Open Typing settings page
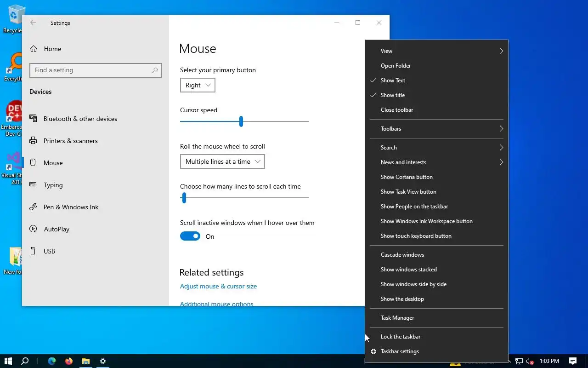588x368 pixels. [96, 185]
